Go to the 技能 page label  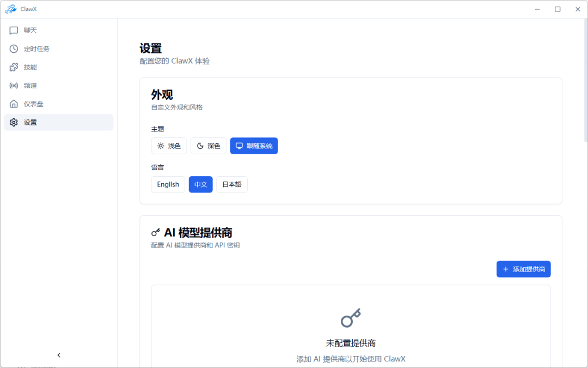coord(30,67)
